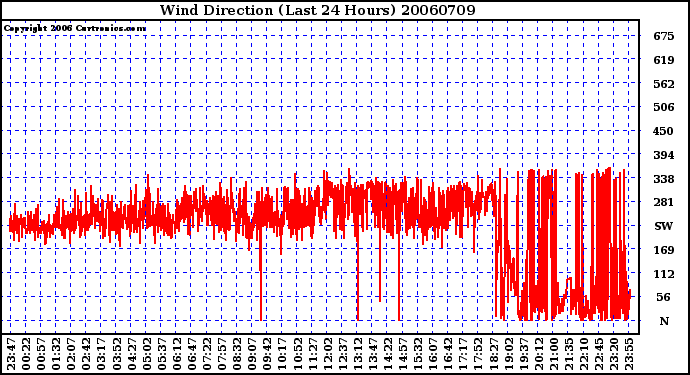690x375 pixels.
Task: Click the time label '04:27'
Action: (x=132, y=354)
